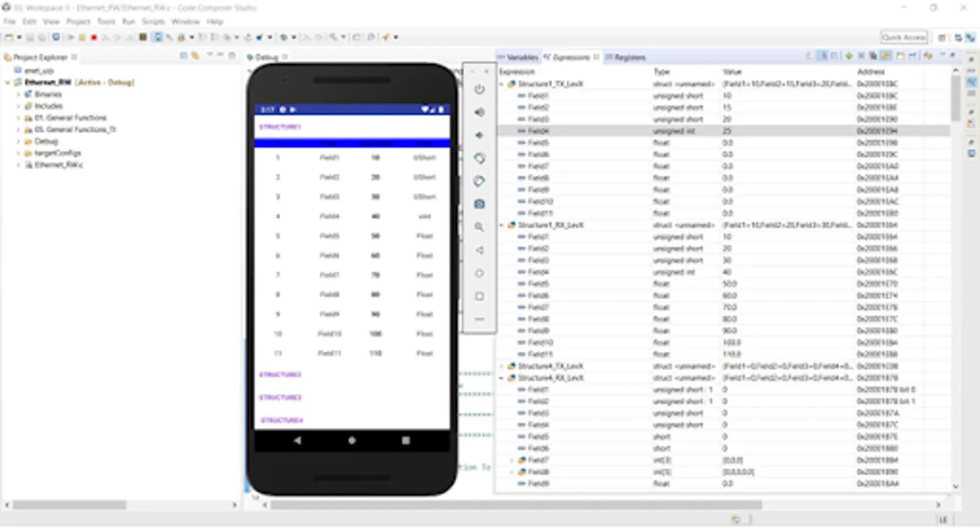The height and width of the screenshot is (528, 980).
Task: Expand the Includes folder
Action: [18, 106]
